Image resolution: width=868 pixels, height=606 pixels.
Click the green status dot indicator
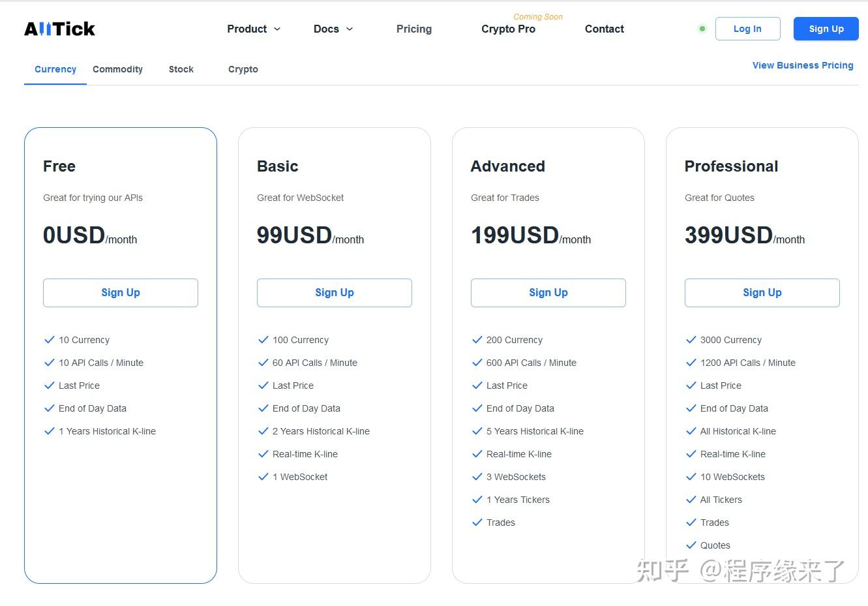702,29
